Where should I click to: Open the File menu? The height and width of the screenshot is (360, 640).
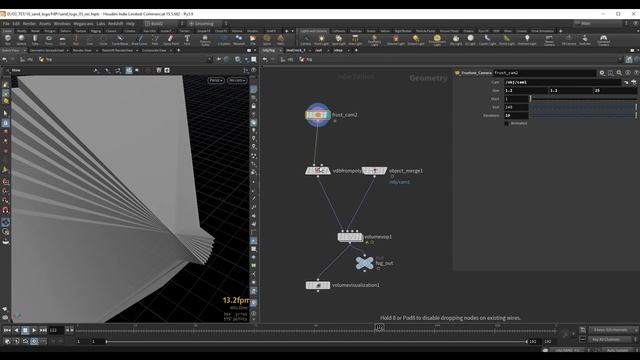[x=6, y=24]
